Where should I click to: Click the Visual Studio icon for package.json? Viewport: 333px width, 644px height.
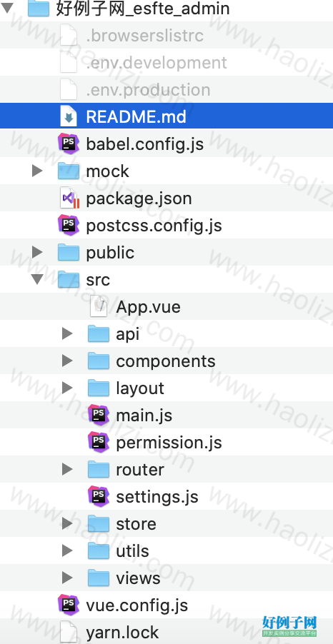[x=70, y=198]
